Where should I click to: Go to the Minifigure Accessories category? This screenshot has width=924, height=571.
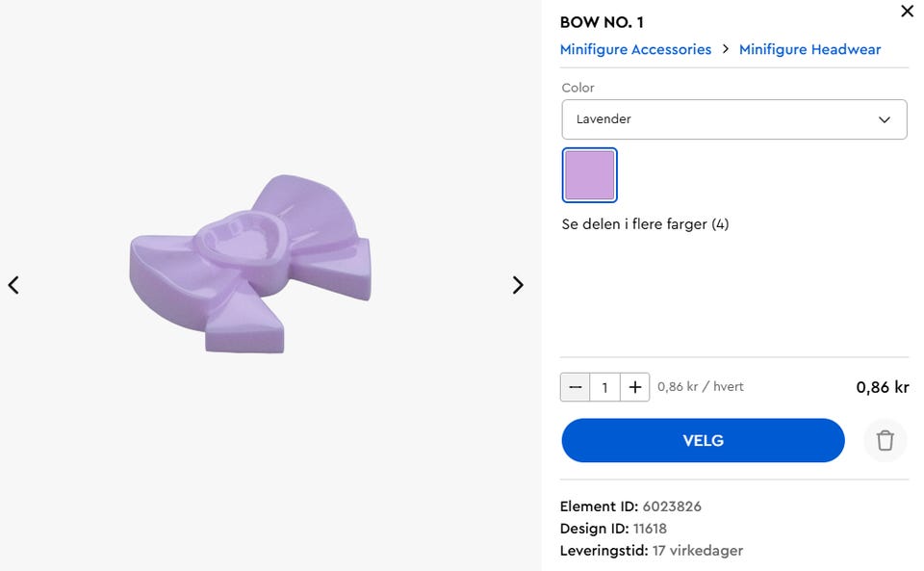pos(635,49)
